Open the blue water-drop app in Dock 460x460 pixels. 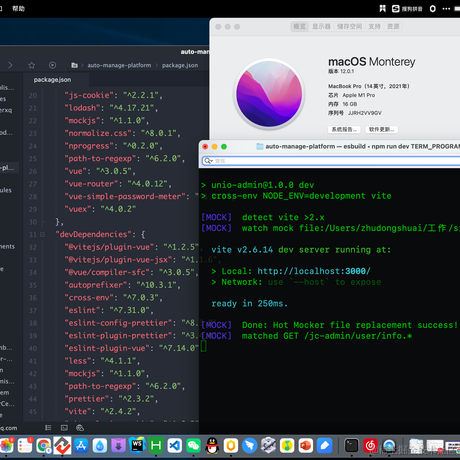pyautogui.click(x=100, y=446)
